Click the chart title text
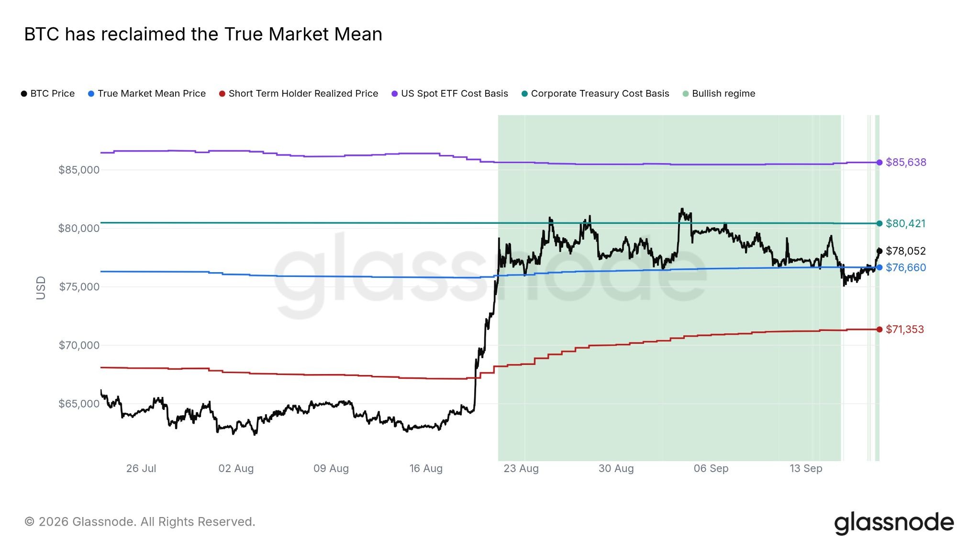980x551 pixels. click(x=203, y=34)
